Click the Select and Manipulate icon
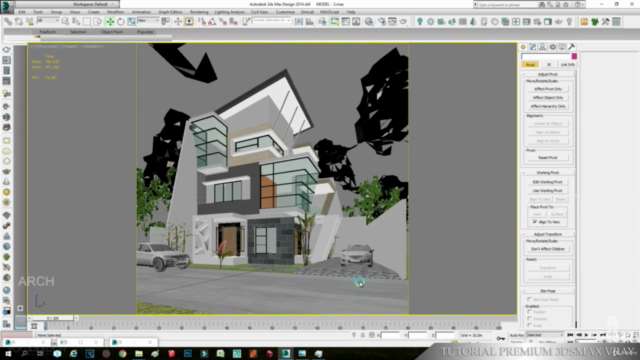 pos(178,22)
